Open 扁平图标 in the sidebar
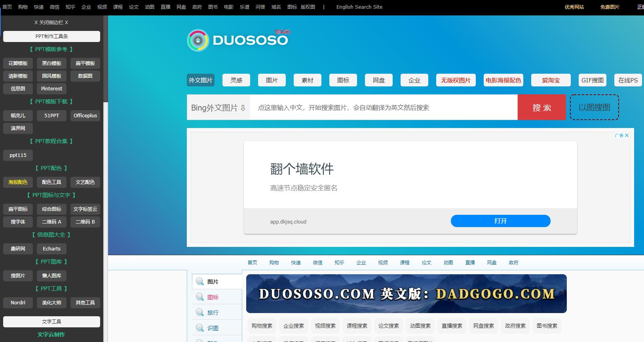This screenshot has height=342, width=644. [x=18, y=209]
